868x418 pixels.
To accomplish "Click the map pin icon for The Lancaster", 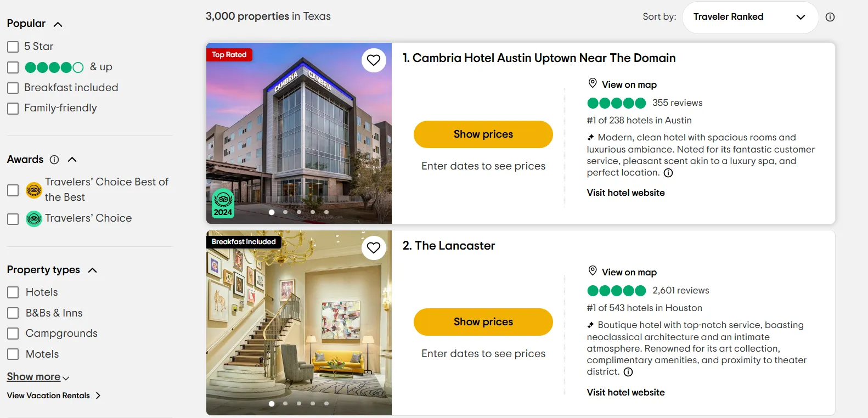I will [x=593, y=270].
